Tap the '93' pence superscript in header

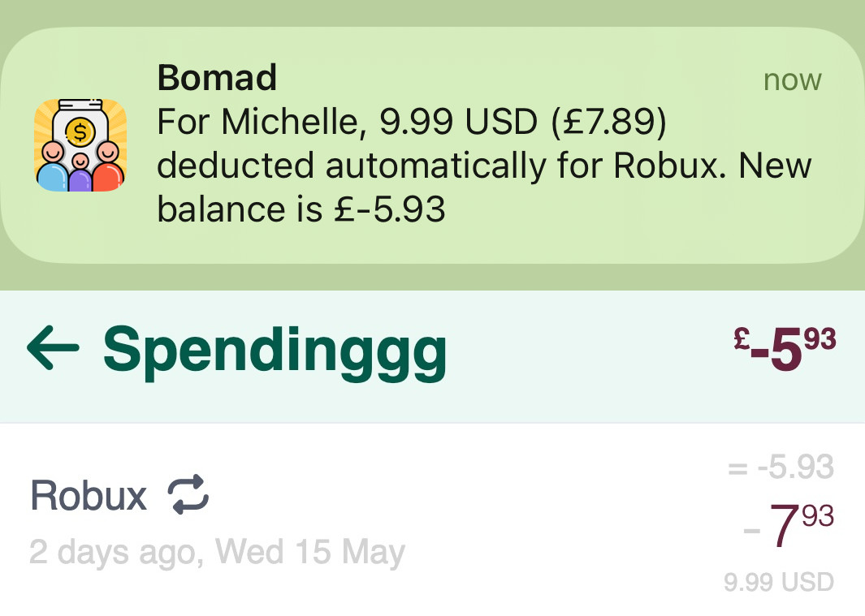coord(820,338)
